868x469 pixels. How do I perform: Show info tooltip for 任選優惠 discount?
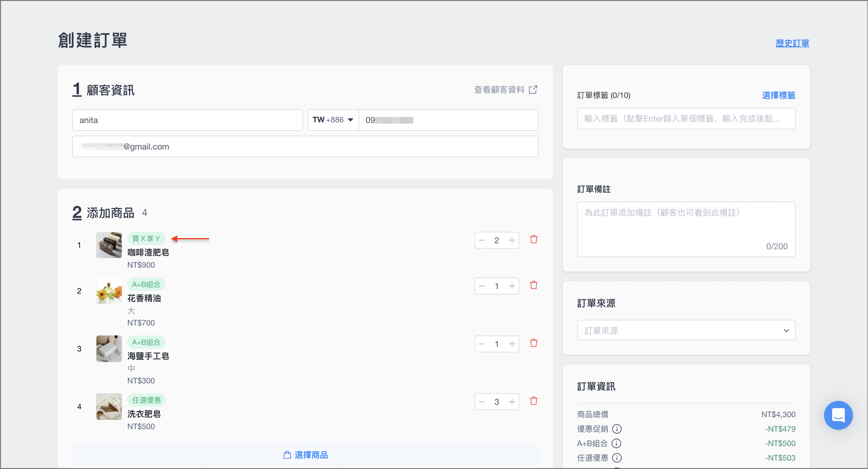617,458
